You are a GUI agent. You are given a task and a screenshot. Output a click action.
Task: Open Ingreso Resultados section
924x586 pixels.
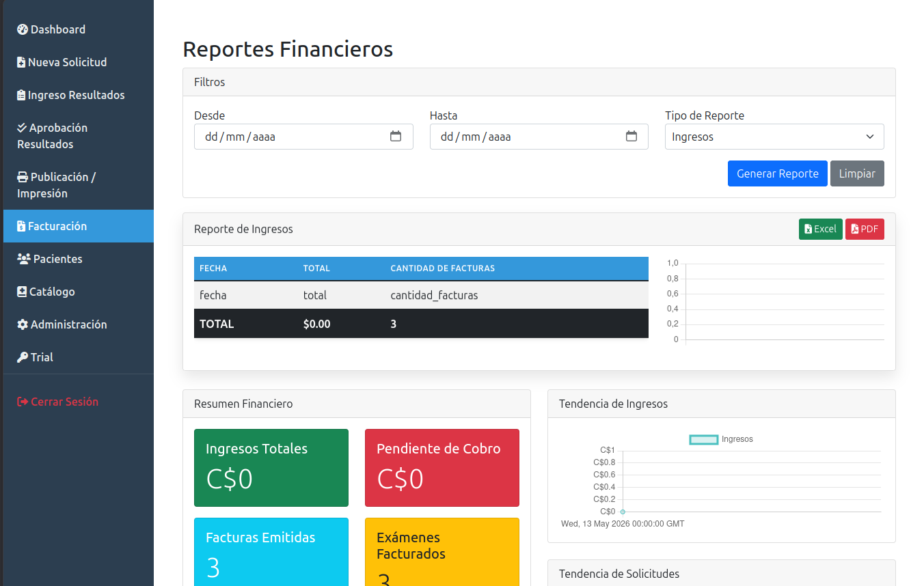click(x=79, y=95)
